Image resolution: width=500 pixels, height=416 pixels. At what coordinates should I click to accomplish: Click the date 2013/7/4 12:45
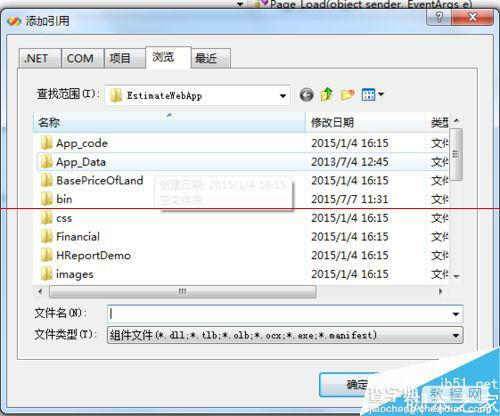pos(350,162)
